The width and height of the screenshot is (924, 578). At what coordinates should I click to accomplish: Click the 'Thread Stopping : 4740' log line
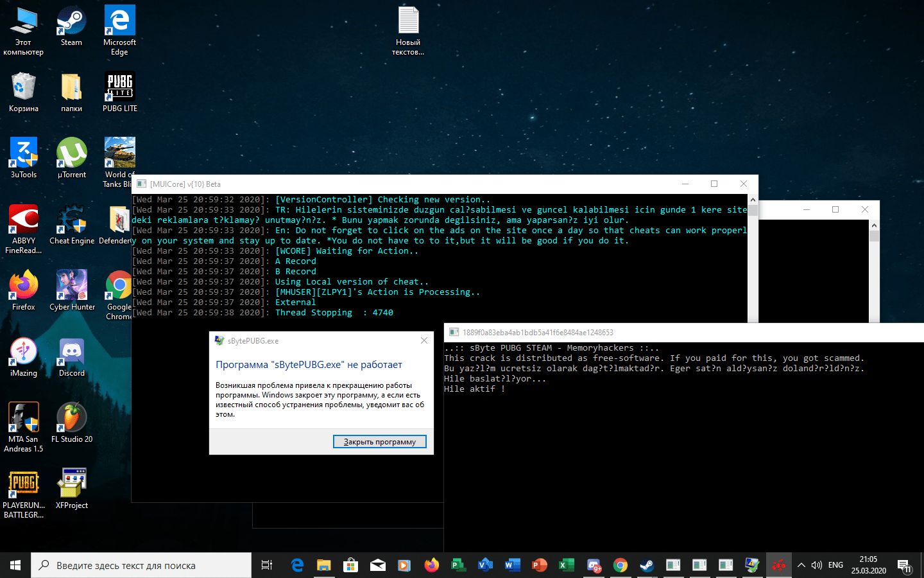pyautogui.click(x=334, y=313)
